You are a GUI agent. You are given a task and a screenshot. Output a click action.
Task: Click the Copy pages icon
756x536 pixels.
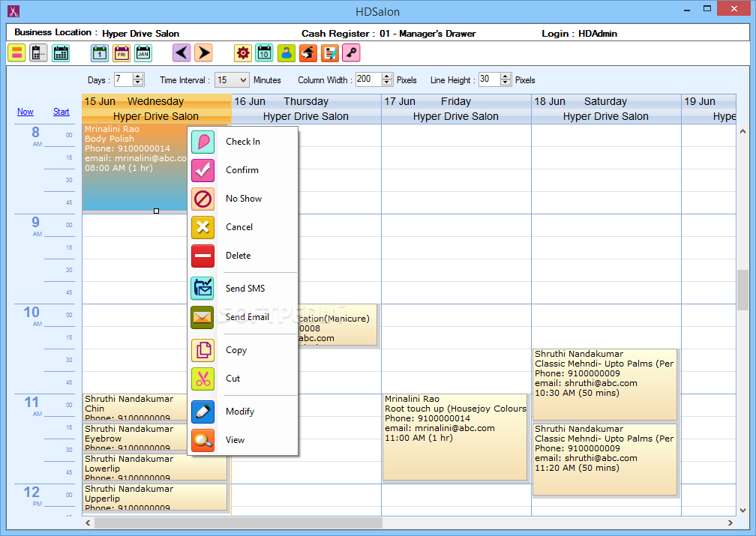[x=203, y=350]
